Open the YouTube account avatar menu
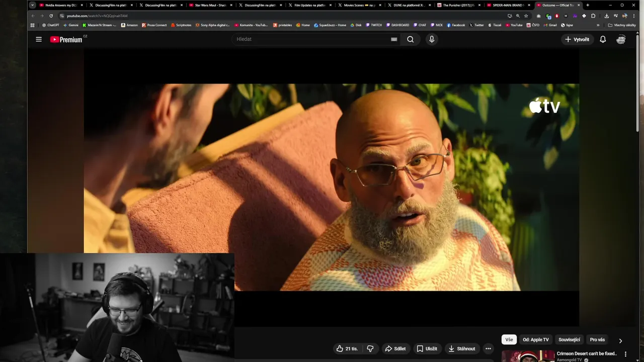This screenshot has width=644, height=362. [x=621, y=39]
